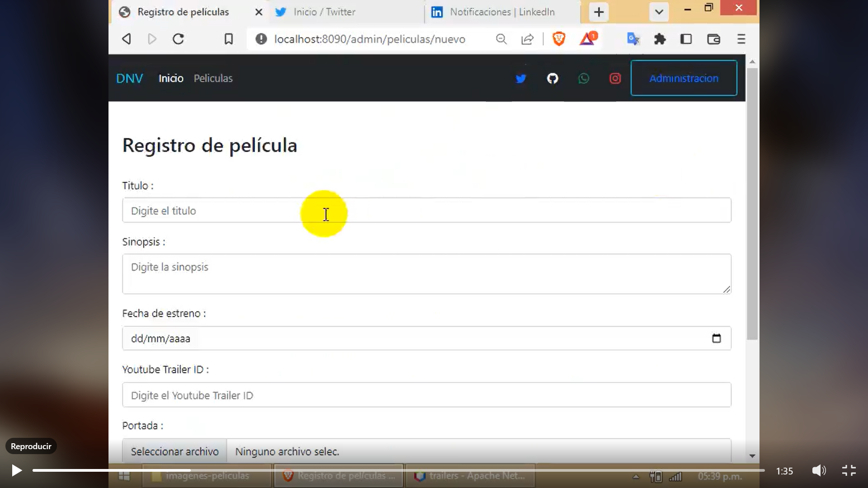The width and height of the screenshot is (868, 488).
Task: Open the browser extensions puzzle icon
Action: tap(660, 39)
